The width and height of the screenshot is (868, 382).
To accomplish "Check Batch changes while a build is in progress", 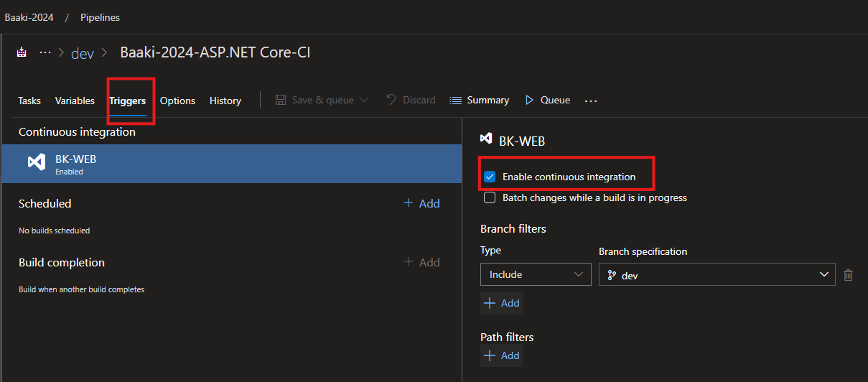I will point(490,197).
